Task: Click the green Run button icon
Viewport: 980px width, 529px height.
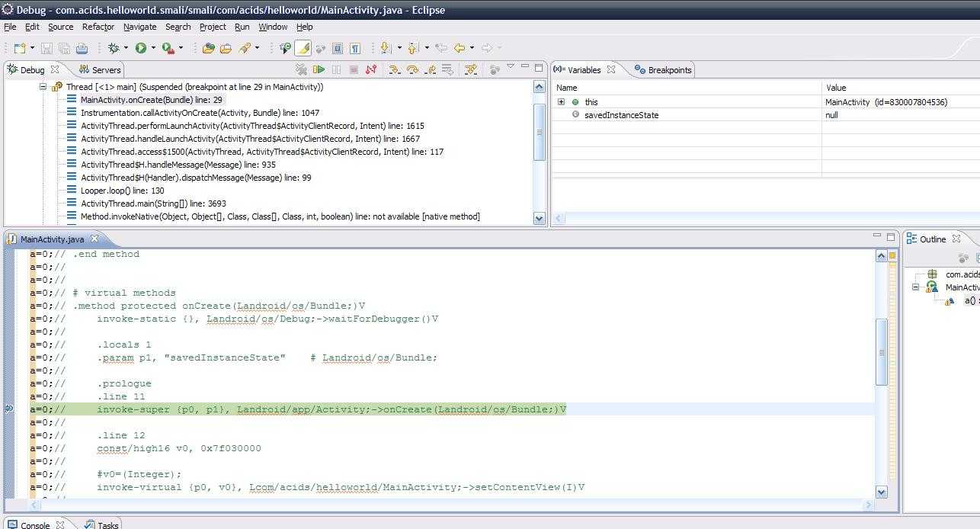Action: [x=141, y=48]
